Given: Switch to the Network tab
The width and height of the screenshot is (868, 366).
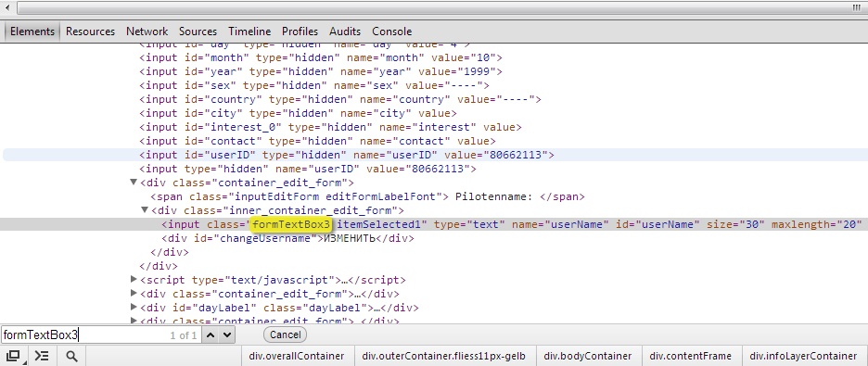Looking at the screenshot, I should pyautogui.click(x=147, y=32).
